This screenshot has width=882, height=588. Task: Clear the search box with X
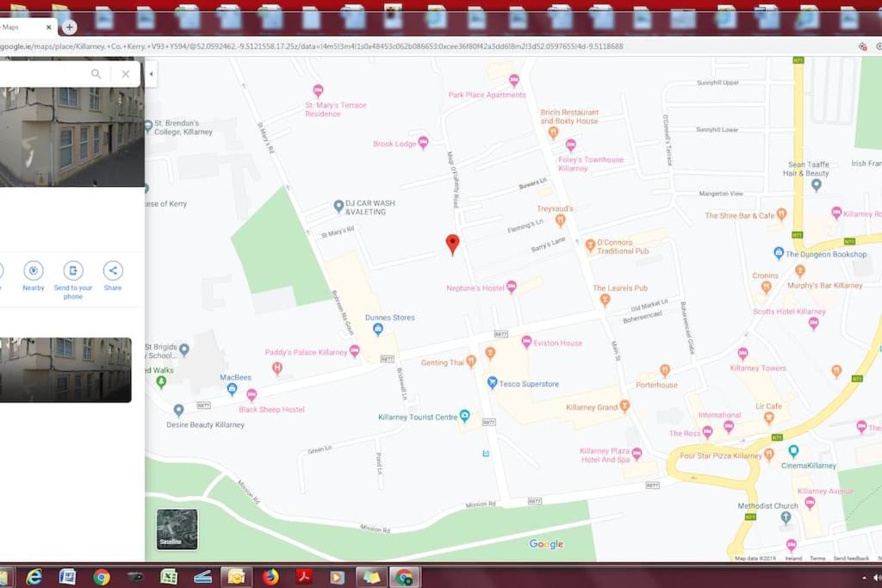pyautogui.click(x=126, y=74)
